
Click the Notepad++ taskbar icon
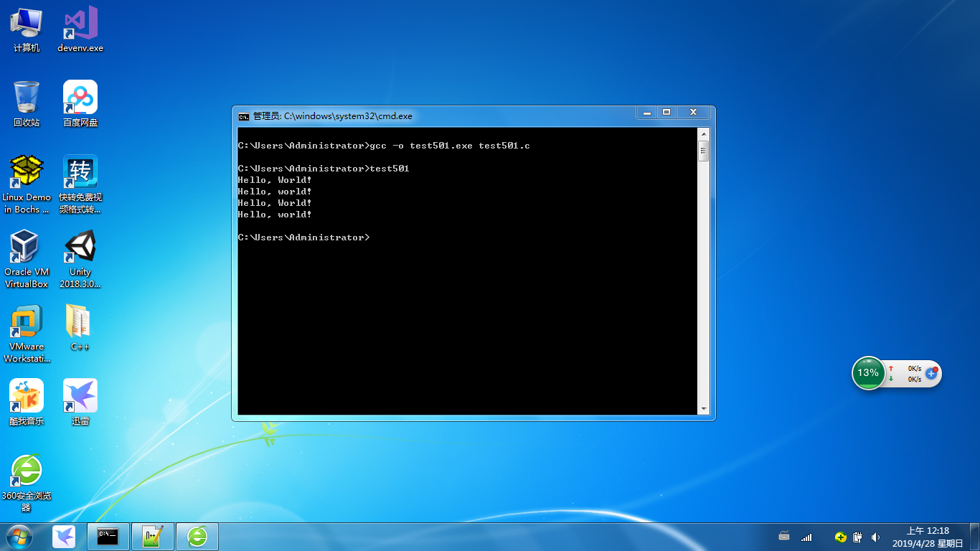153,537
